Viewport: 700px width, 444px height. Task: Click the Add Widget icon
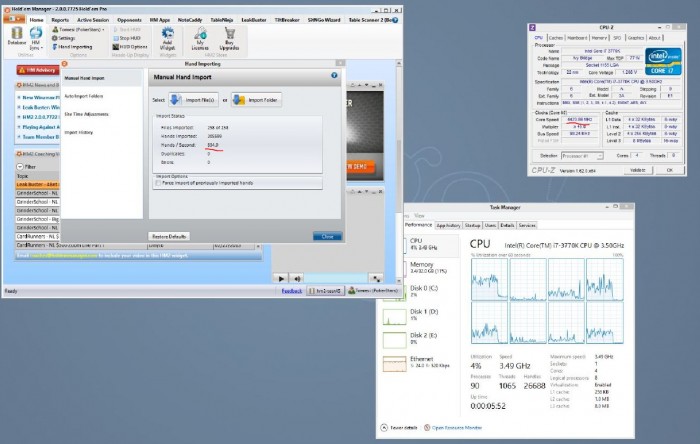click(x=167, y=38)
